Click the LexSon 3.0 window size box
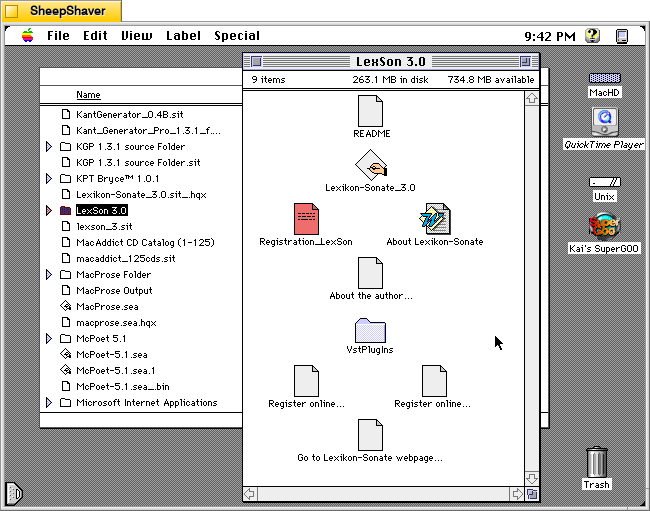This screenshot has height=511, width=650. (x=532, y=494)
